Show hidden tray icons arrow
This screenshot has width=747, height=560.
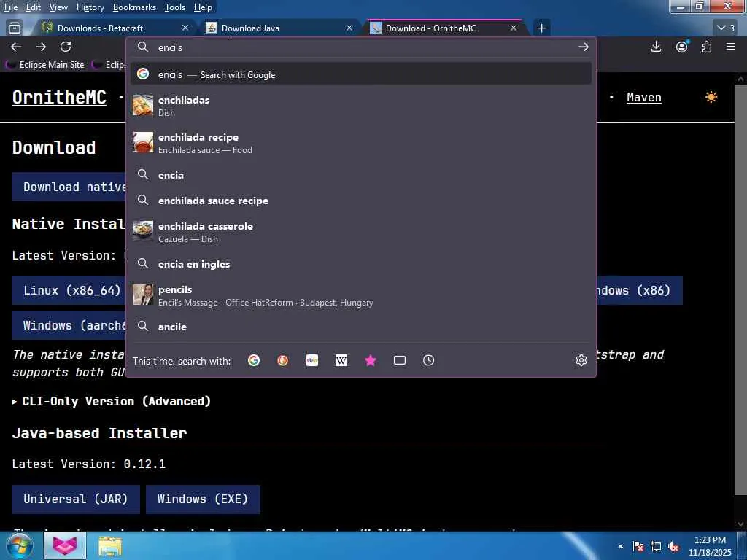620,546
